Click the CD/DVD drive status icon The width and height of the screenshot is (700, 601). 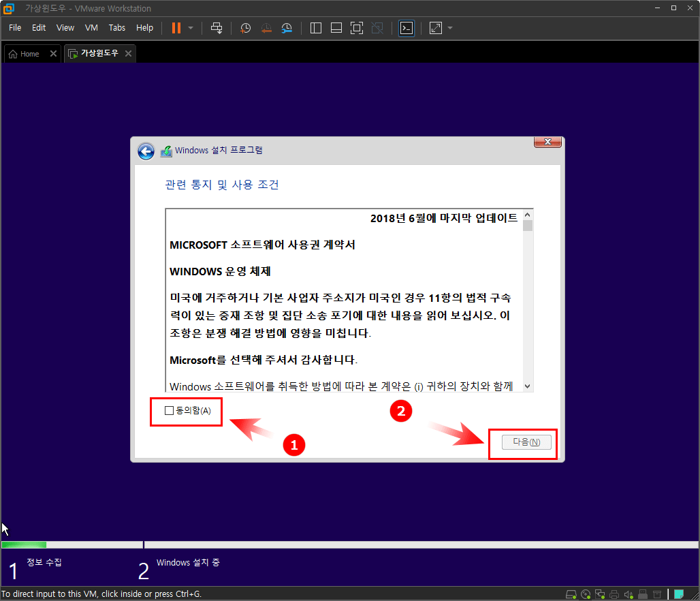[x=586, y=594]
